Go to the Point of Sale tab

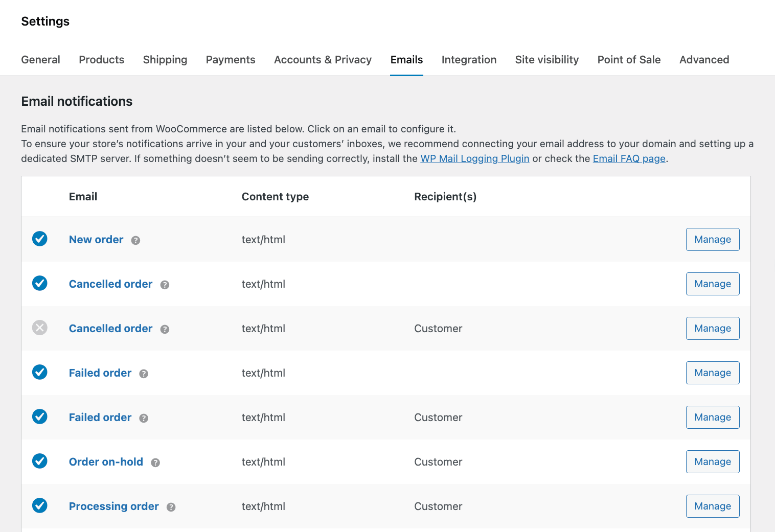click(x=629, y=60)
